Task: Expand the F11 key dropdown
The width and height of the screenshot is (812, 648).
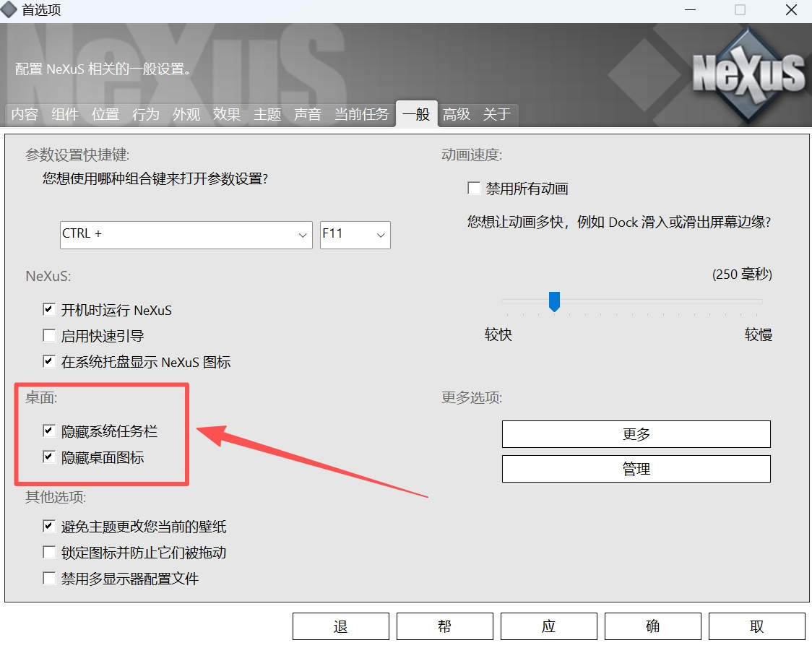Action: coord(355,235)
